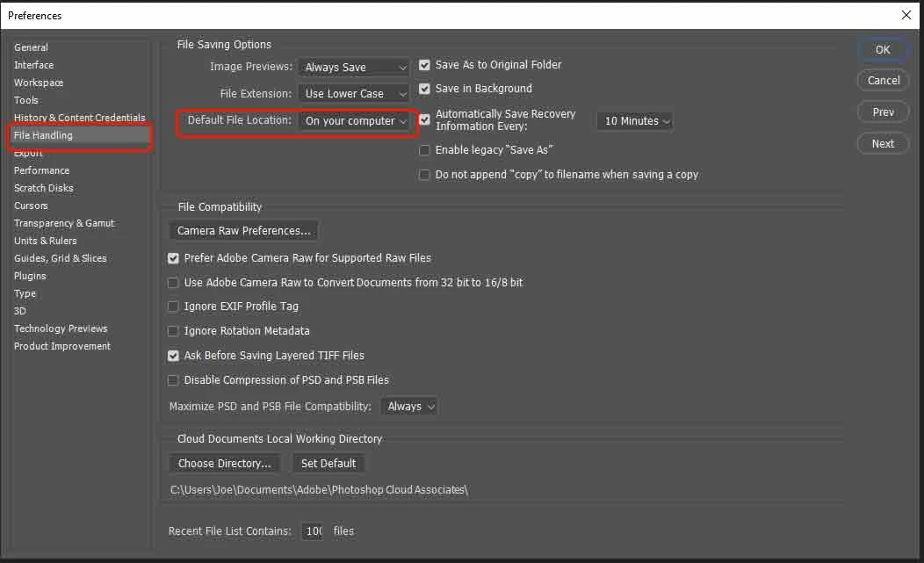
Task: Go to previous category with Prev
Action: pyautogui.click(x=883, y=112)
